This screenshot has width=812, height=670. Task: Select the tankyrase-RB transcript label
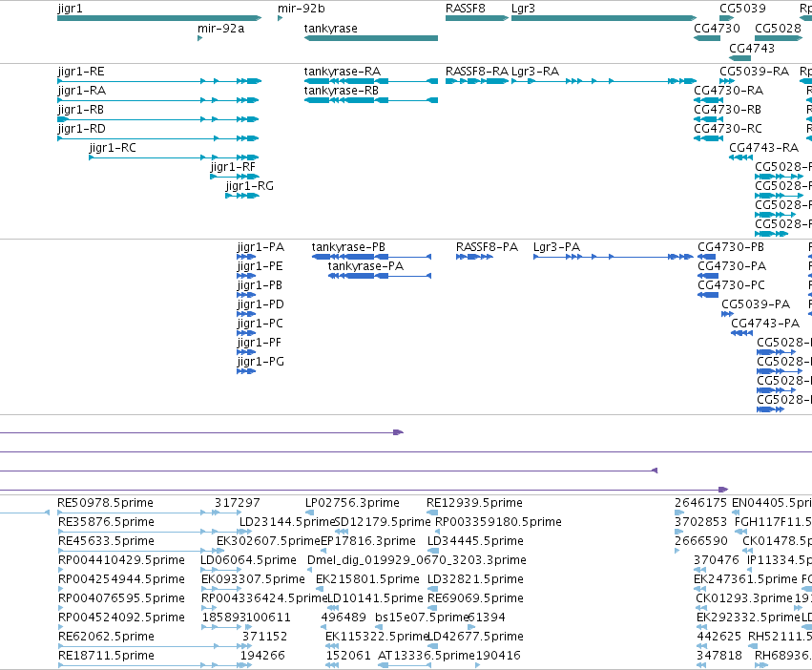tap(342, 90)
